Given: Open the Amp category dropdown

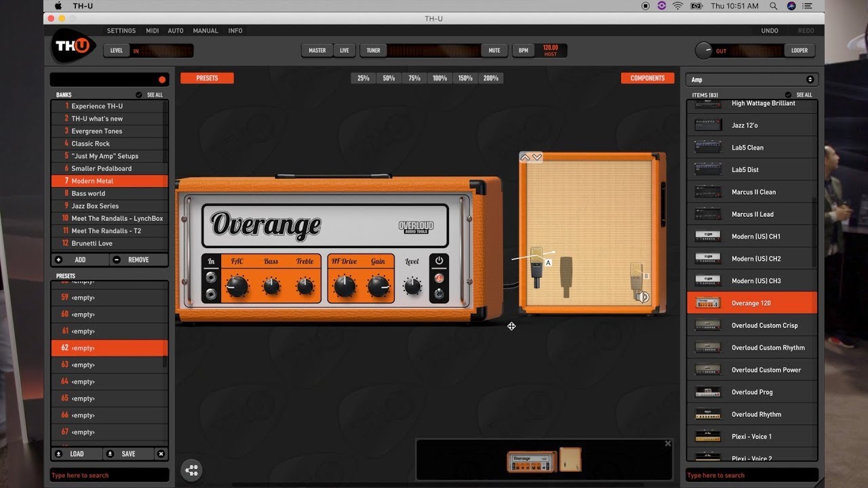Looking at the screenshot, I should tap(752, 79).
